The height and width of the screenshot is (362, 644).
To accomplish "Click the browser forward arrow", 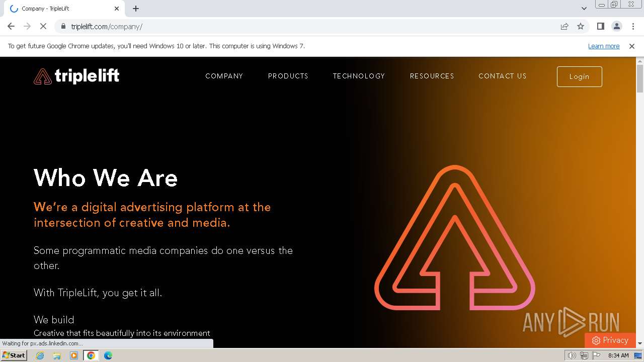I will click(x=27, y=26).
